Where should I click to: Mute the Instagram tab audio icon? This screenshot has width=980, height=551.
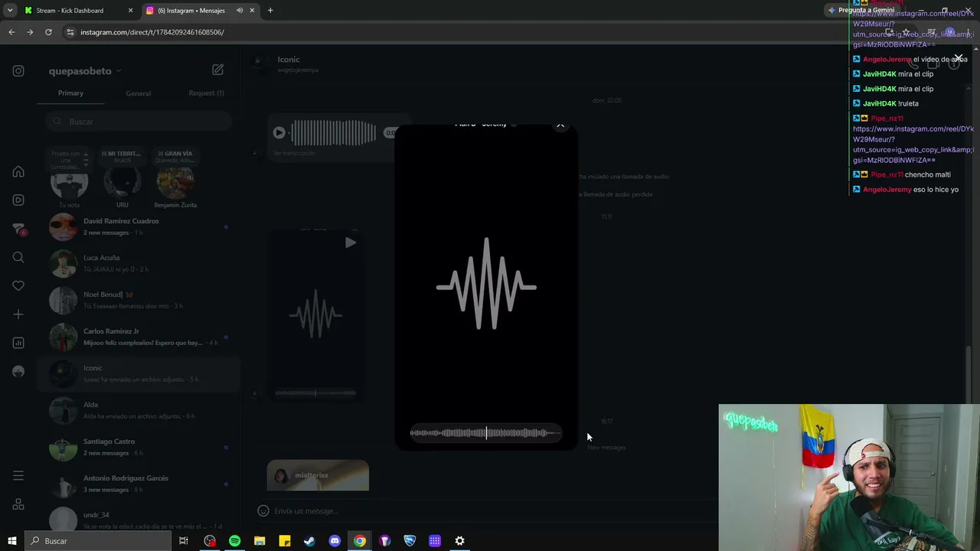[x=240, y=11]
